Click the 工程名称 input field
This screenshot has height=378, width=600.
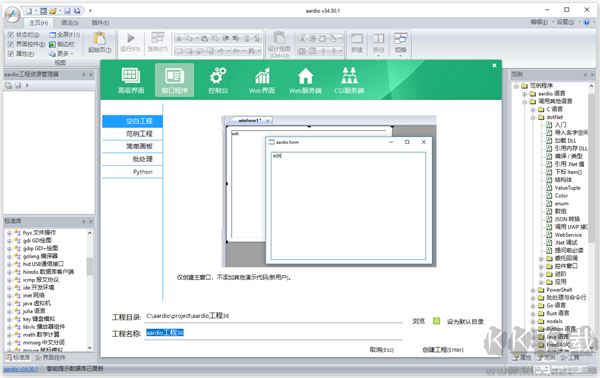(274, 333)
